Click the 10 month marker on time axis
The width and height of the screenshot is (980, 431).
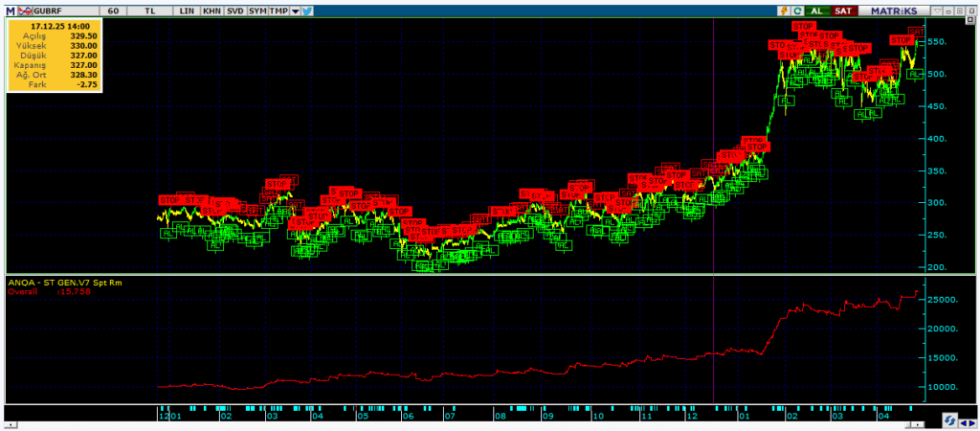coord(597,416)
